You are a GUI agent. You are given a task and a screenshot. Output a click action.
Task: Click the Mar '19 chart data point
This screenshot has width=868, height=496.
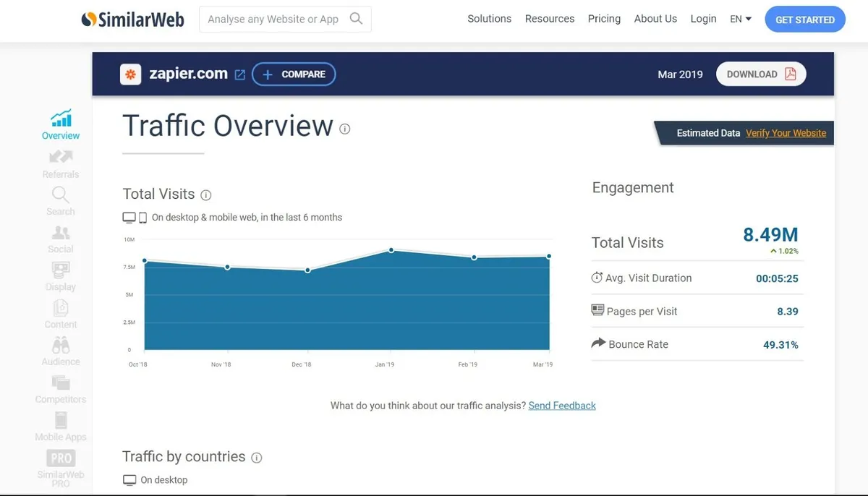549,256
